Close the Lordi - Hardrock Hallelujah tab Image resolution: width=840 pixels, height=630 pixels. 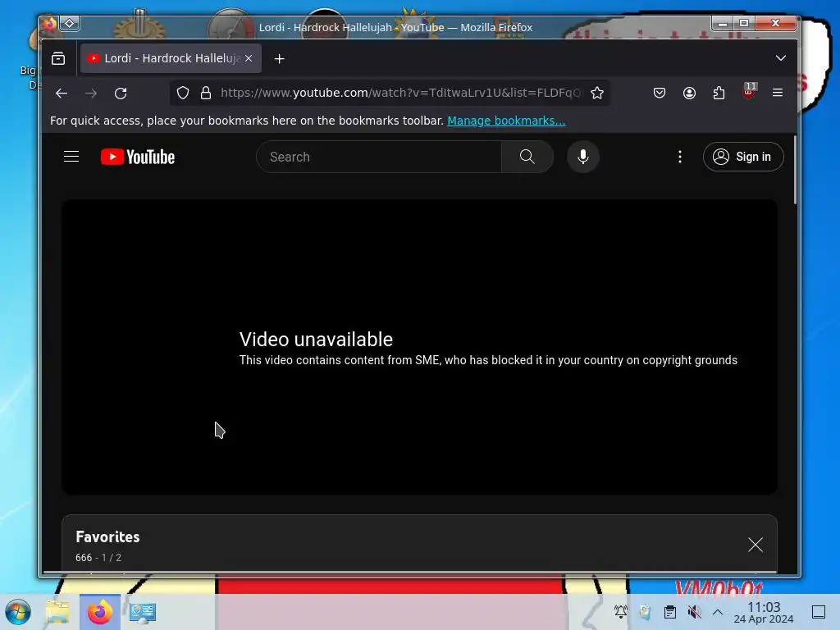(249, 58)
